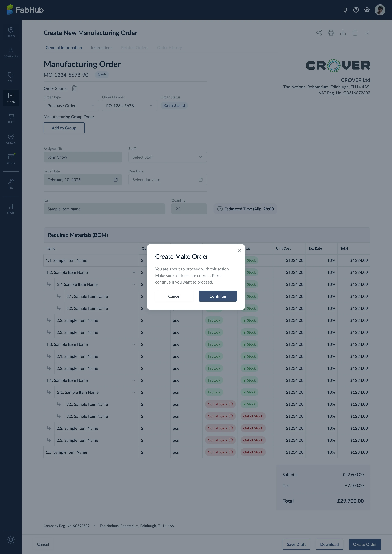This screenshot has height=554, width=392.
Task: Go to Items in sidebar
Action: pyautogui.click(x=11, y=32)
